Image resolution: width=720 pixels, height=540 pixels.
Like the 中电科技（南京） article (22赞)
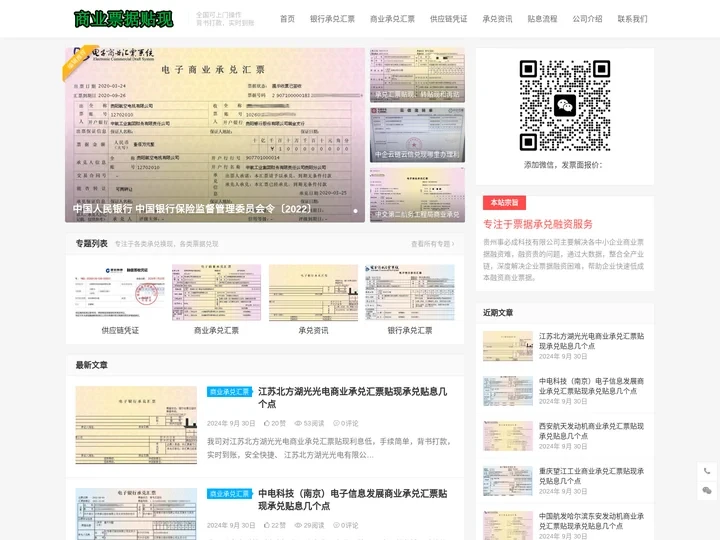275,525
